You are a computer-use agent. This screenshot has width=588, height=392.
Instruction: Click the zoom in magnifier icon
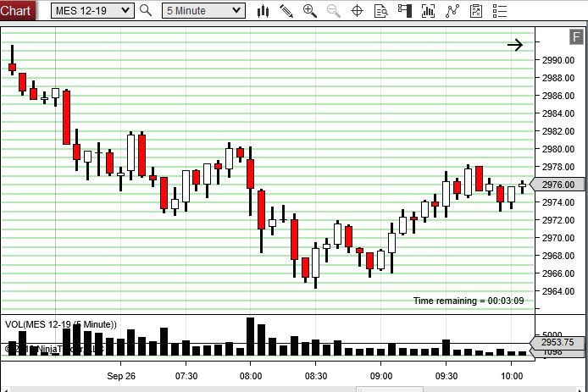point(310,11)
